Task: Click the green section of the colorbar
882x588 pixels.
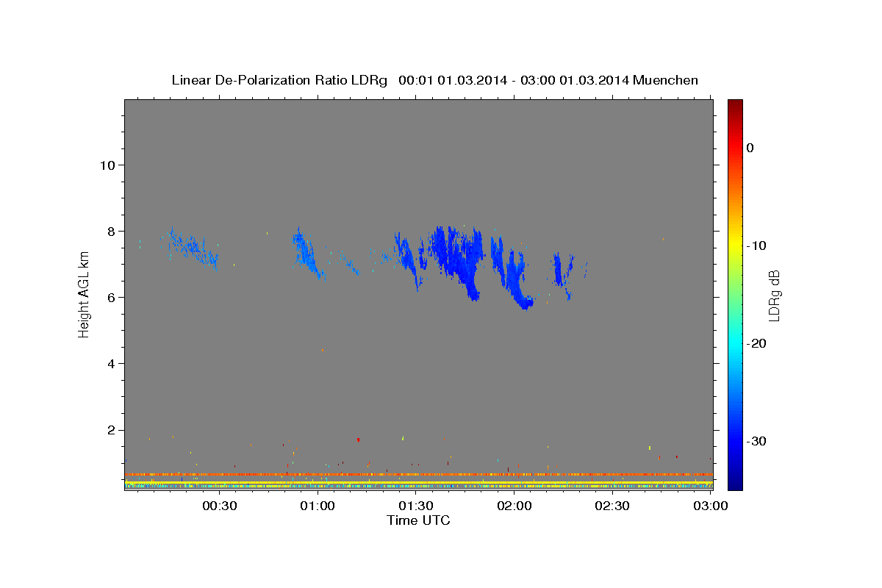Action: 735,294
